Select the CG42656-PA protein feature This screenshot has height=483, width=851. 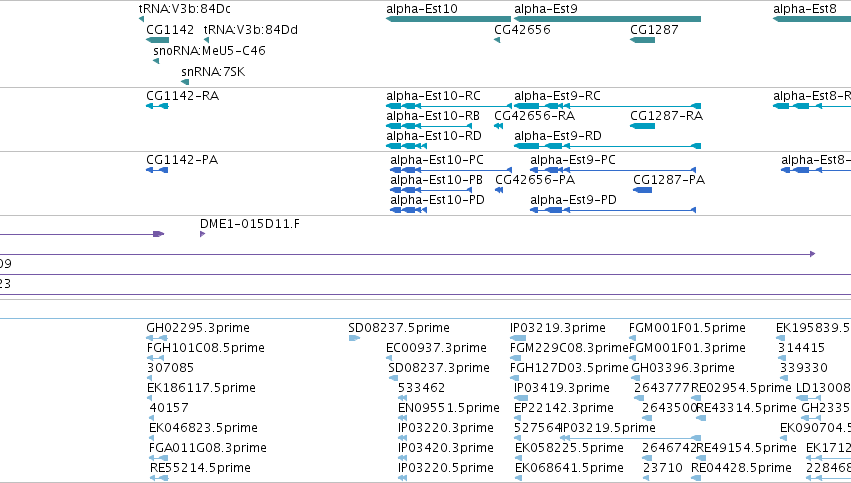click(499, 190)
